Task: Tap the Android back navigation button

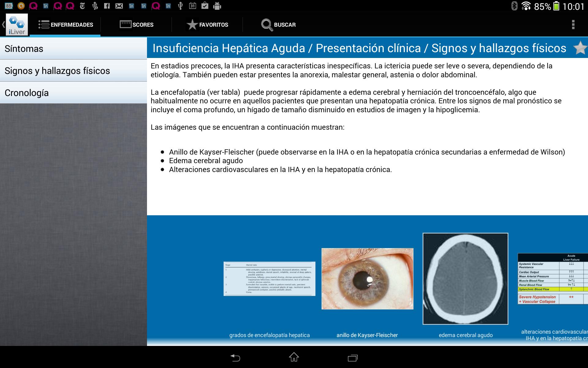Action: tap(235, 357)
